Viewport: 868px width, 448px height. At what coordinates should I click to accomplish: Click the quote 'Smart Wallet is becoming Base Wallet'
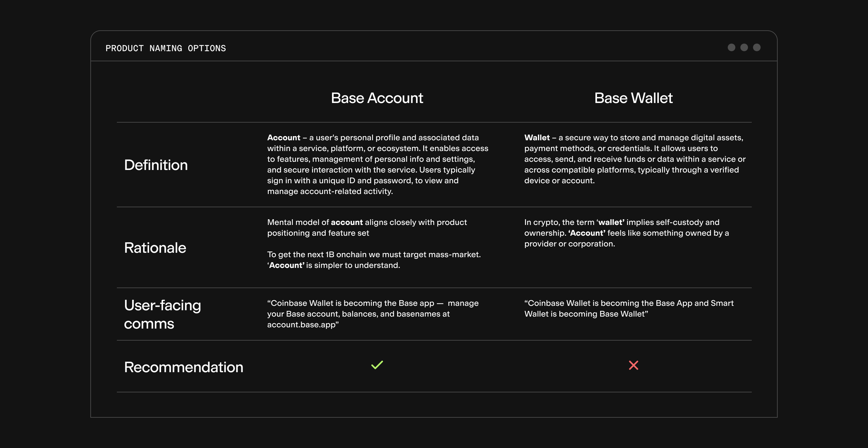tap(629, 308)
